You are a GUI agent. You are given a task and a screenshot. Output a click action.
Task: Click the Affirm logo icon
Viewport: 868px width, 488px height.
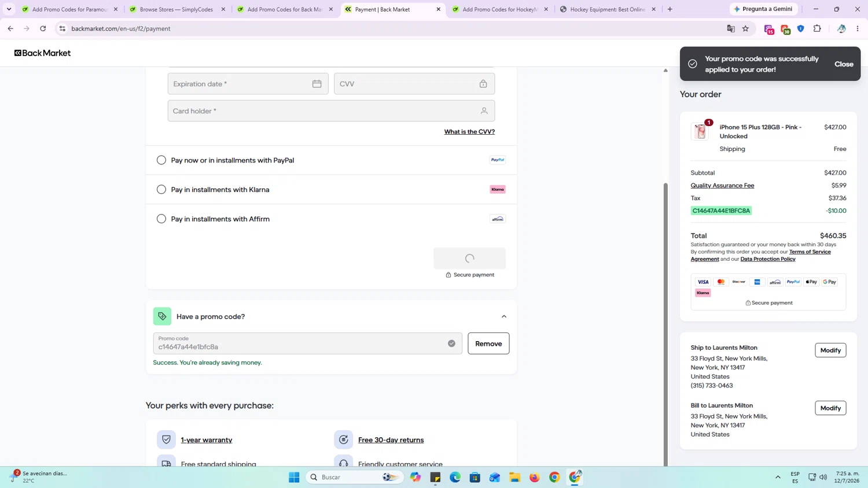[498, 219]
